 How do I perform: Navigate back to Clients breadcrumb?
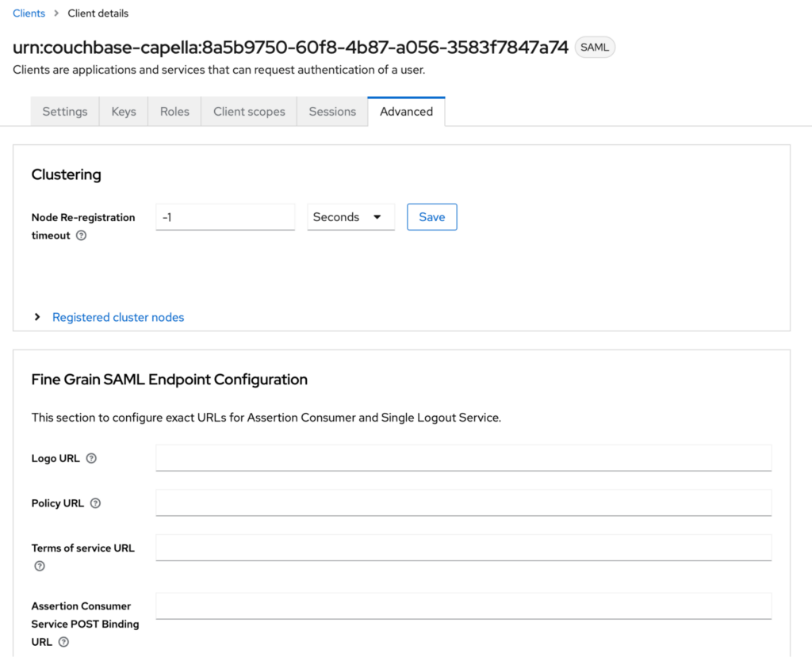29,13
